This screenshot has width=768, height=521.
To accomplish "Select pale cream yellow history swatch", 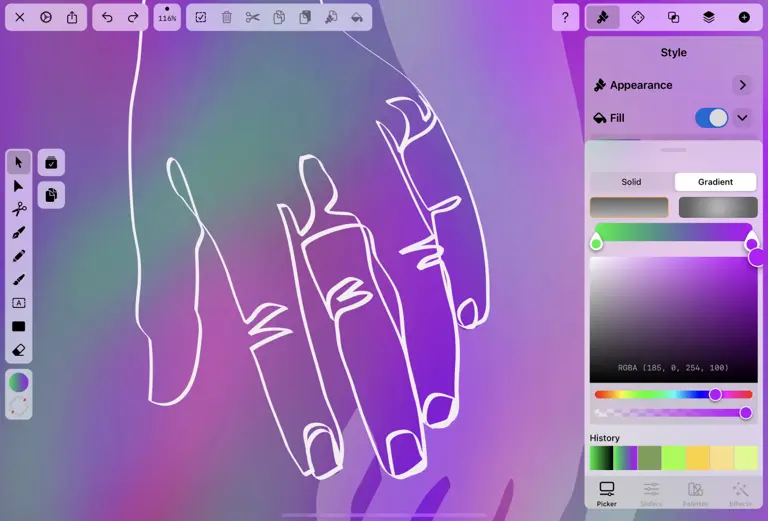I will point(721,458).
